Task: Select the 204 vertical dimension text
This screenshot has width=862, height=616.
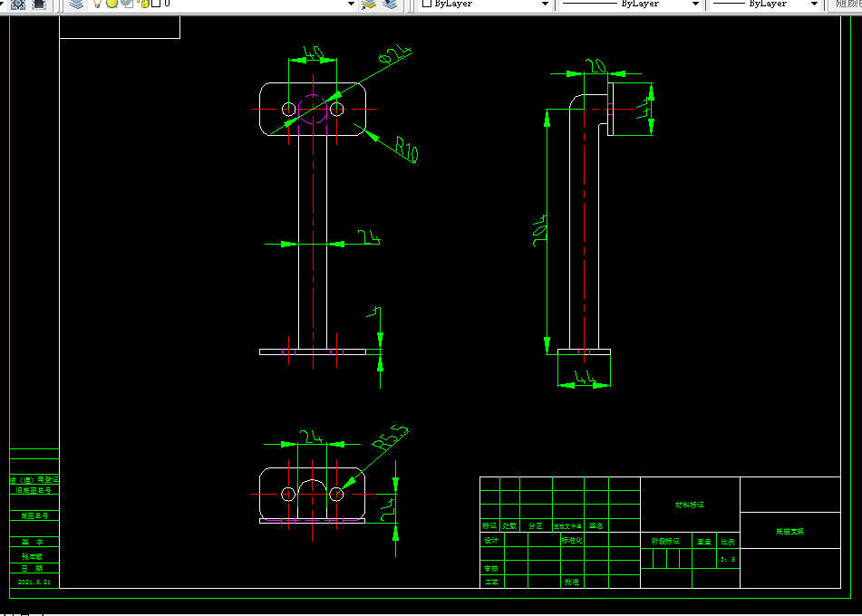Action: (539, 230)
